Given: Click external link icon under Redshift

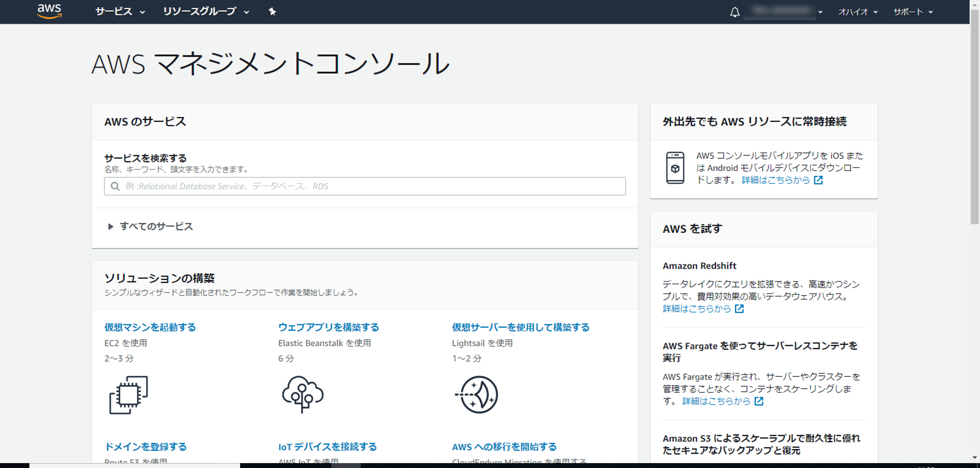Looking at the screenshot, I should pos(739,309).
